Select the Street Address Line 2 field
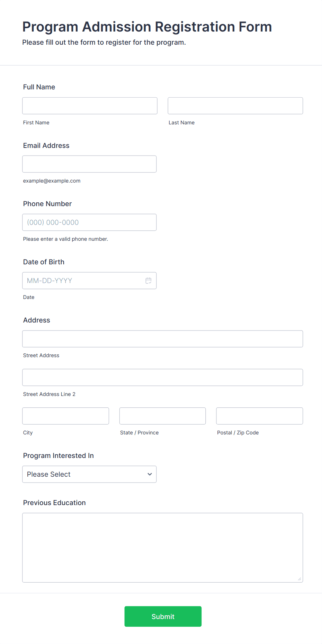Viewport: 322px width, 644px height. (162, 377)
